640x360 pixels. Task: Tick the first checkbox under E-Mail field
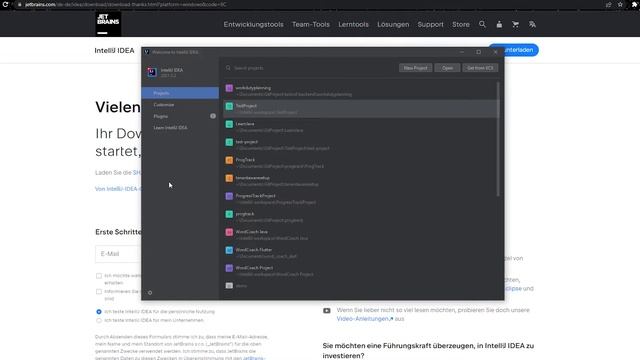click(99, 276)
